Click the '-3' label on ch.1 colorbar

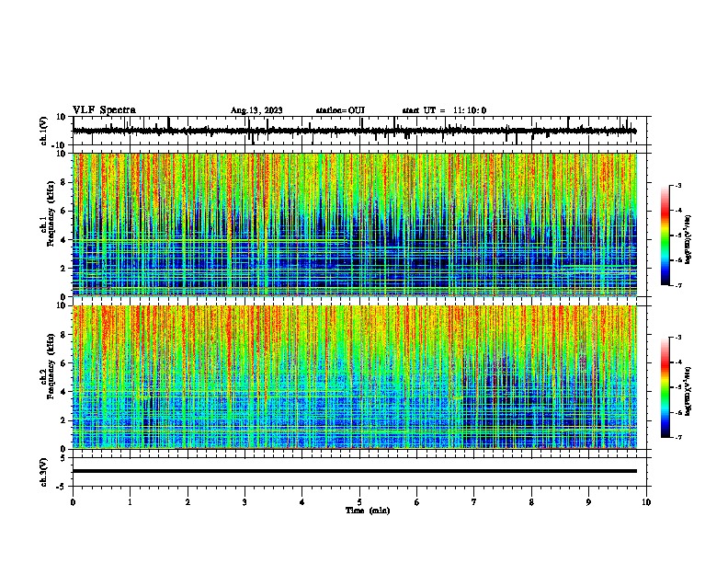[677, 185]
